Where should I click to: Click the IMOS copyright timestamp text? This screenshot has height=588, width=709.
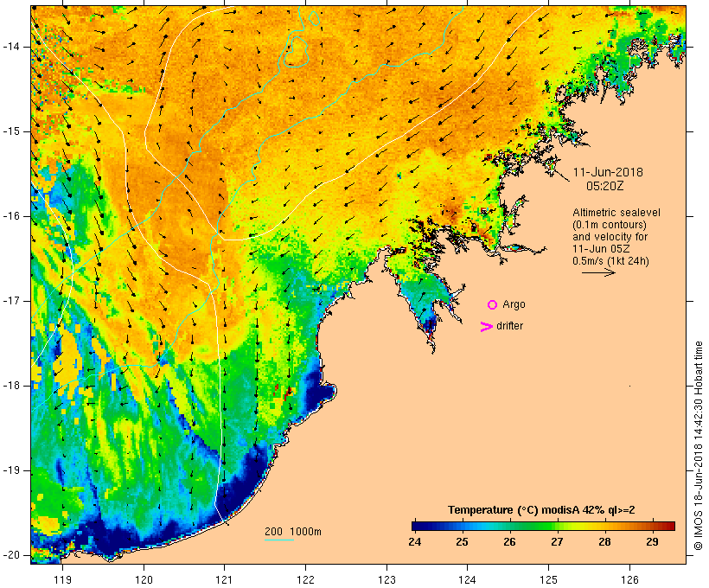[x=698, y=446]
